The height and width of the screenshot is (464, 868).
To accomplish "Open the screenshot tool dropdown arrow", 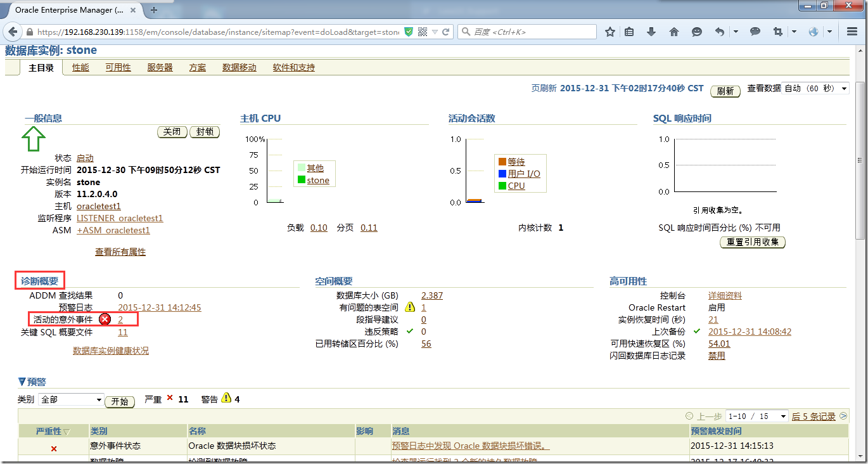I will point(794,32).
